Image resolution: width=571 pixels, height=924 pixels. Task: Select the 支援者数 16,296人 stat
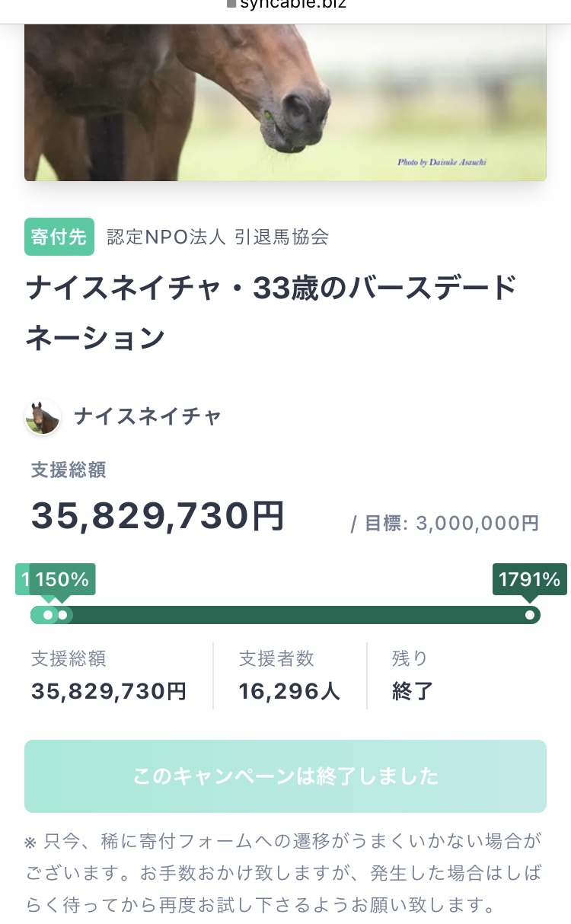pyautogui.click(x=289, y=675)
